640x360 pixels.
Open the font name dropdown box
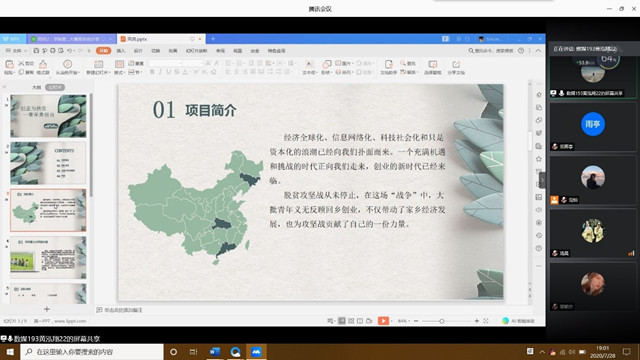(165, 63)
